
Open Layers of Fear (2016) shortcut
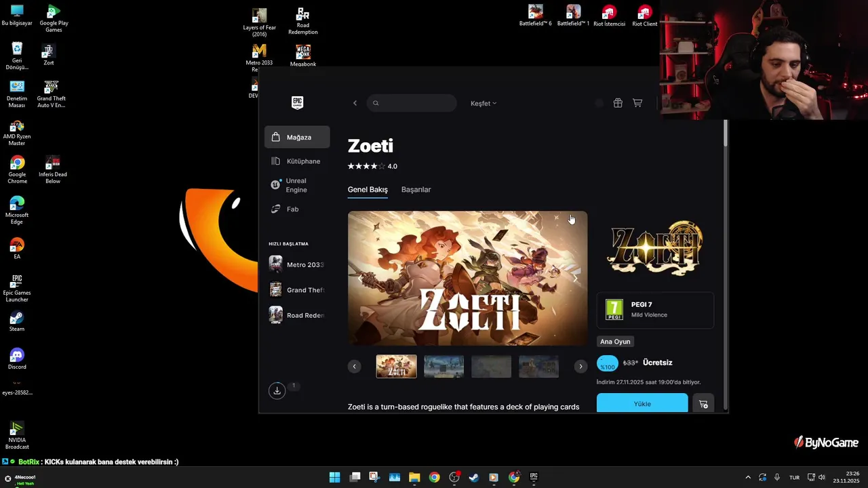pyautogui.click(x=259, y=22)
